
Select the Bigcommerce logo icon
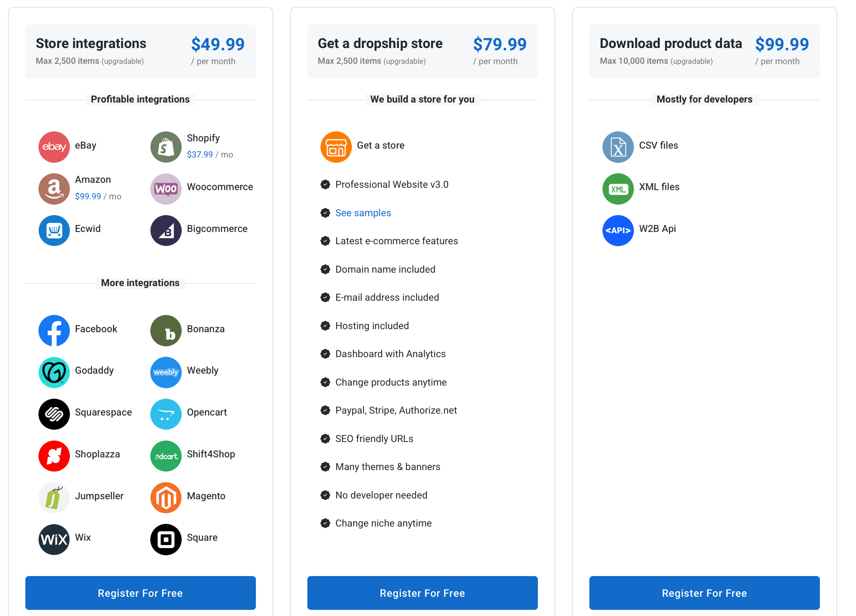(166, 230)
